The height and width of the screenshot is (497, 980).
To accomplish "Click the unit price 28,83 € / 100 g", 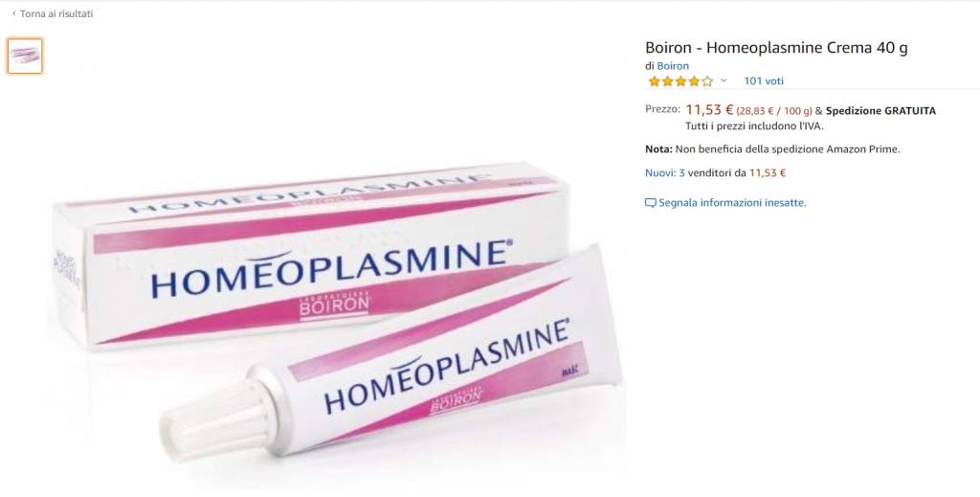I will (774, 111).
